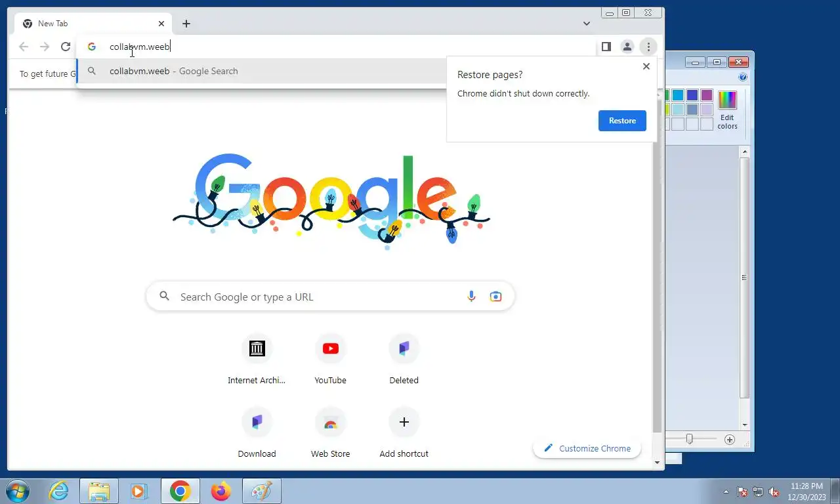
Task: Close the New Tab tab
Action: pos(161,24)
